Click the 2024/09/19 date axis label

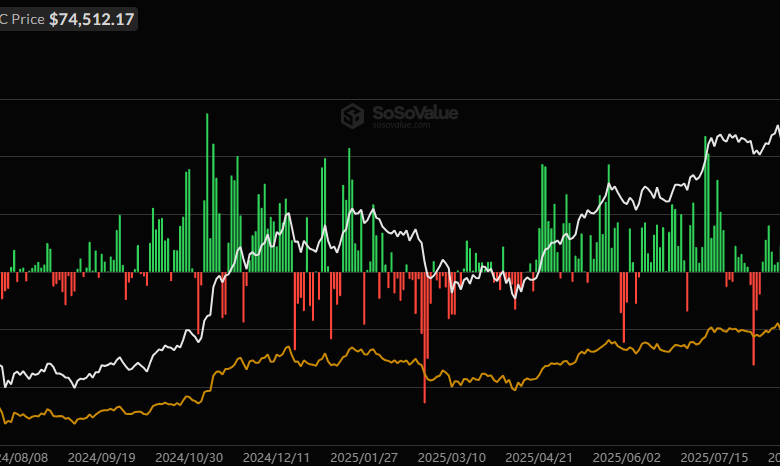(101, 457)
